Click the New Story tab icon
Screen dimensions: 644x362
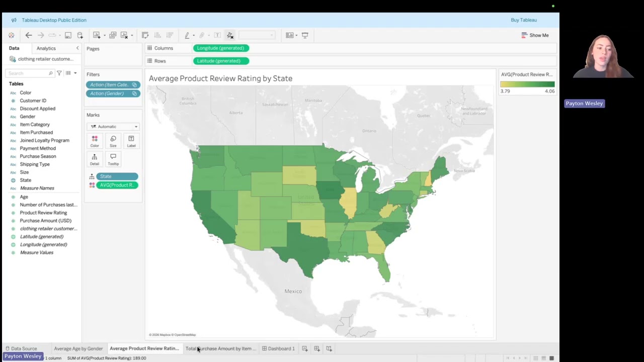pos(329,348)
